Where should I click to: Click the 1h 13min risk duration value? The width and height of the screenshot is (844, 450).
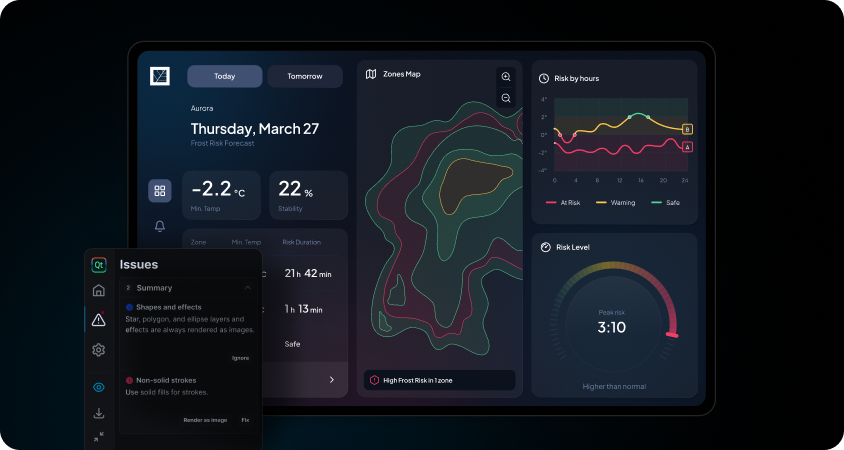[x=304, y=309]
